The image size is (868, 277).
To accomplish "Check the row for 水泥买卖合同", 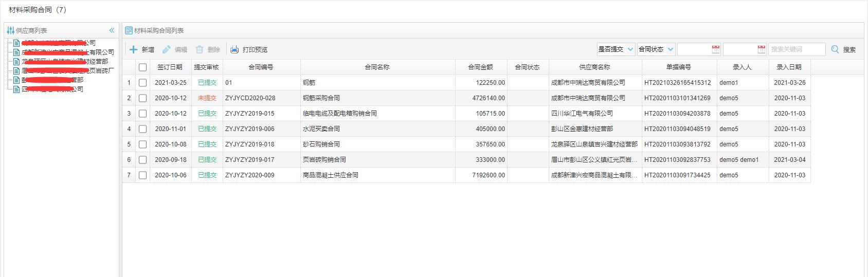I will pyautogui.click(x=142, y=129).
